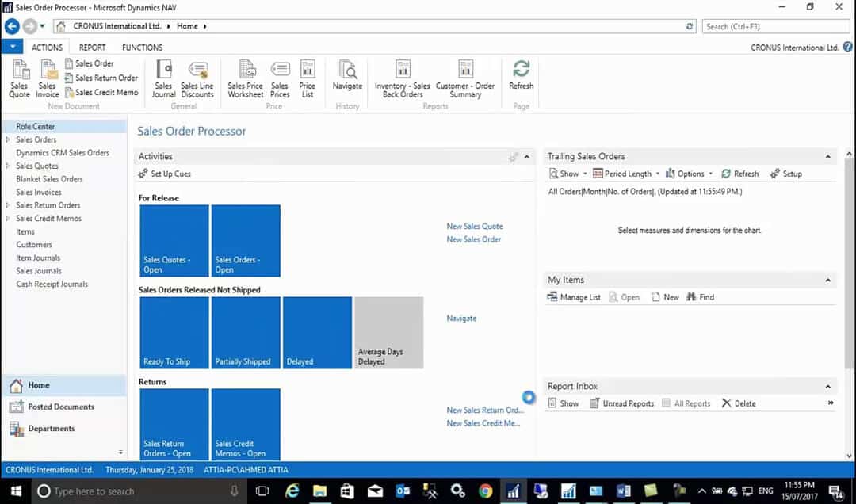Open the Ready To Ship cue tile
856x504 pixels.
click(174, 333)
